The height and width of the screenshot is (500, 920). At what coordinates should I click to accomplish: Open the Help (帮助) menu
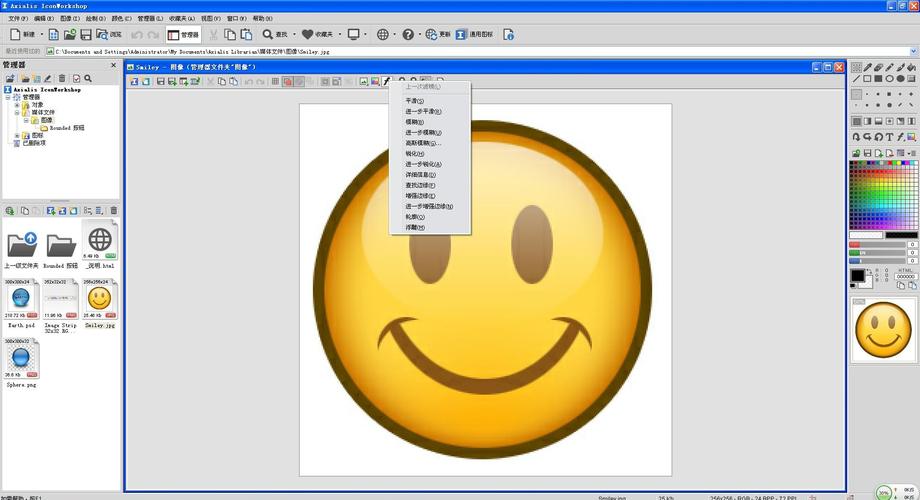(262, 19)
